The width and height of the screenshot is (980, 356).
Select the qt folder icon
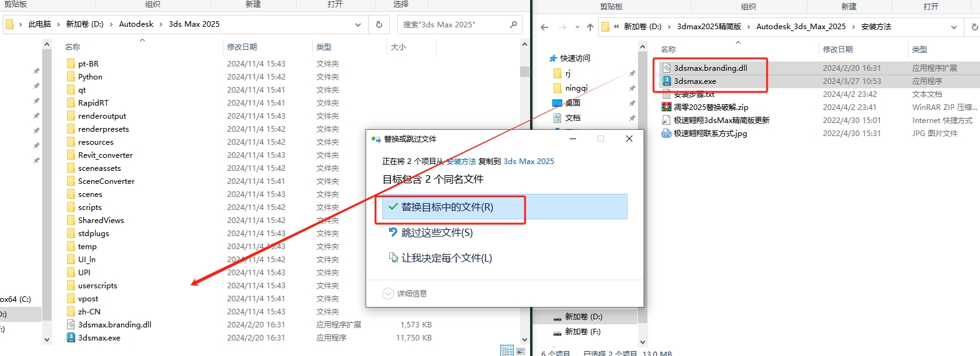pos(71,89)
